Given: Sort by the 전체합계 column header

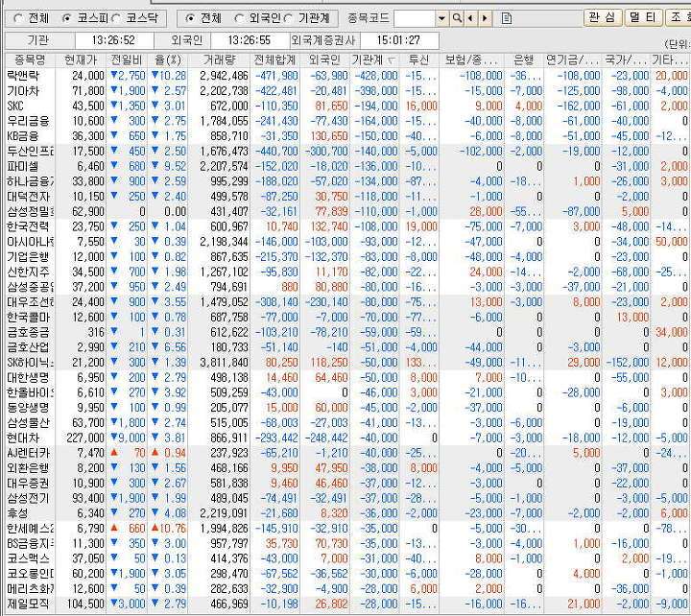Looking at the screenshot, I should click(x=274, y=59).
